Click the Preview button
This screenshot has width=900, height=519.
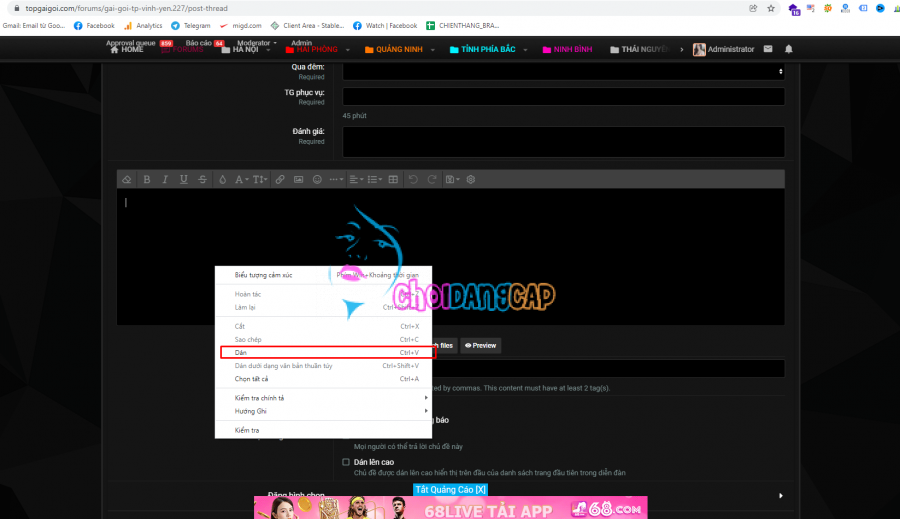tap(480, 346)
